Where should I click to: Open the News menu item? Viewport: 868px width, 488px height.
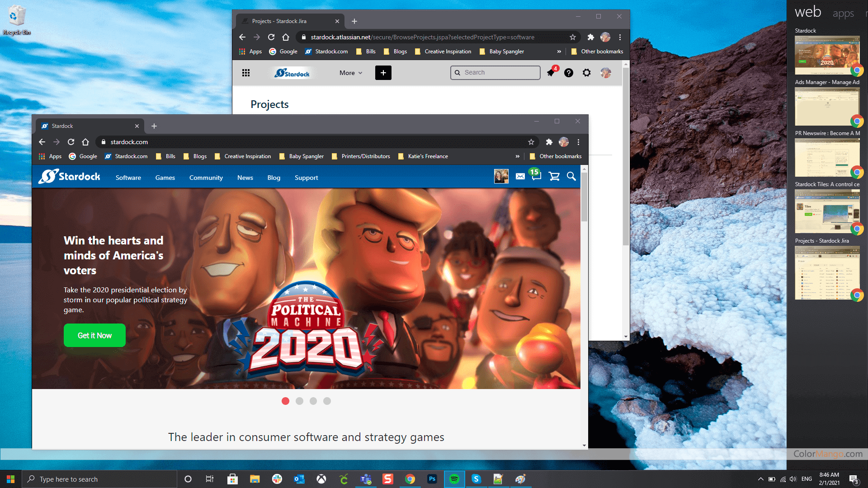[x=245, y=178]
